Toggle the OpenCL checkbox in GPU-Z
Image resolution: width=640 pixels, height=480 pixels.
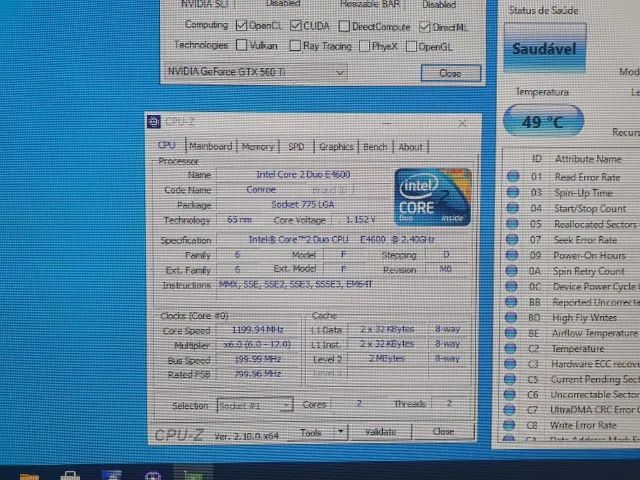click(241, 25)
